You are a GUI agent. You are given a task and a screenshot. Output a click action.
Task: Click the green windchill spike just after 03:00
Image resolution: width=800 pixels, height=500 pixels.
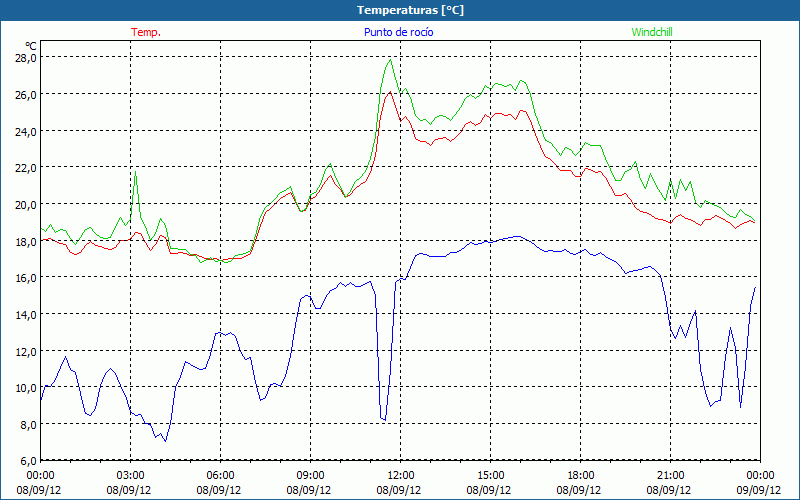[x=135, y=172]
